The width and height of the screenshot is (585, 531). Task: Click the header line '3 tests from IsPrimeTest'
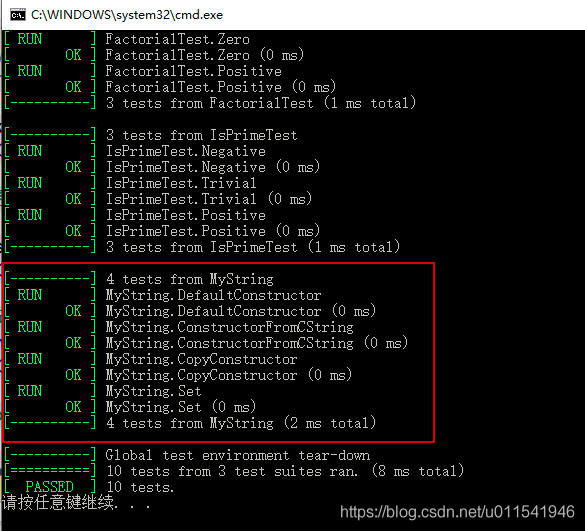tap(151, 135)
